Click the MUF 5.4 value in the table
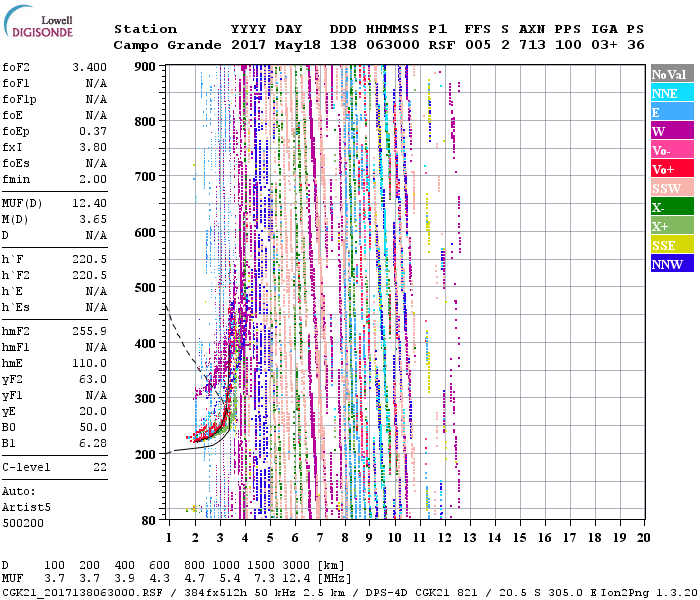 [x=229, y=579]
